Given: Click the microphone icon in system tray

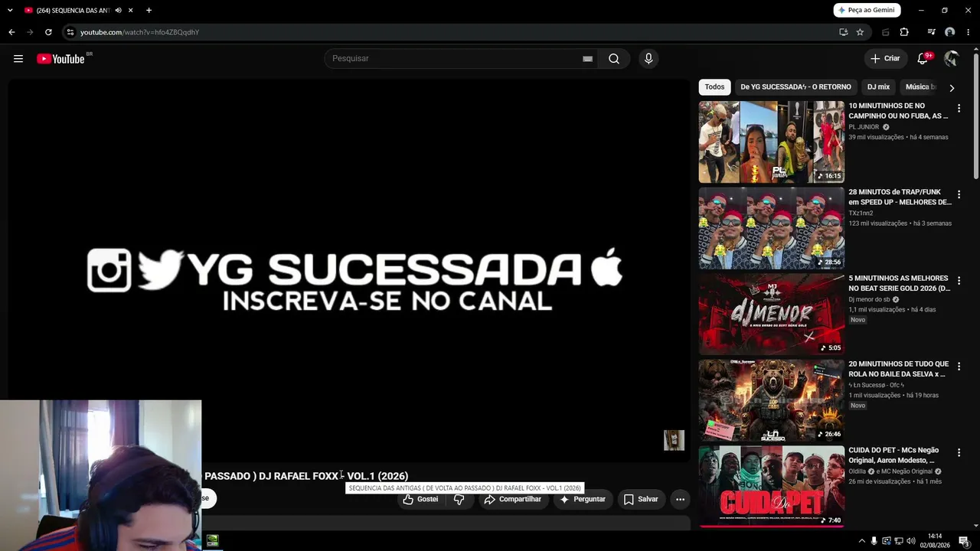Looking at the screenshot, I should 874,541.
